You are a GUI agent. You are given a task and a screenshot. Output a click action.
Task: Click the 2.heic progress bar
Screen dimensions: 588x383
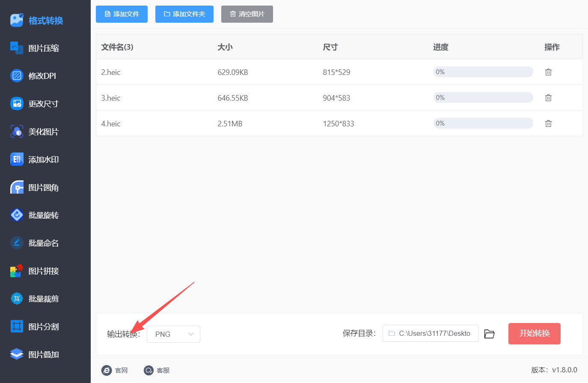[x=483, y=72]
